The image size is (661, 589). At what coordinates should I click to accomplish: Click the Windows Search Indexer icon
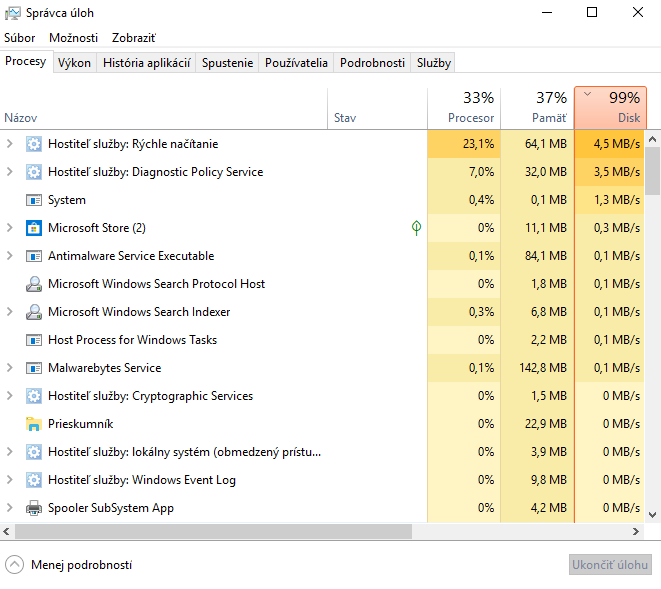(x=34, y=312)
